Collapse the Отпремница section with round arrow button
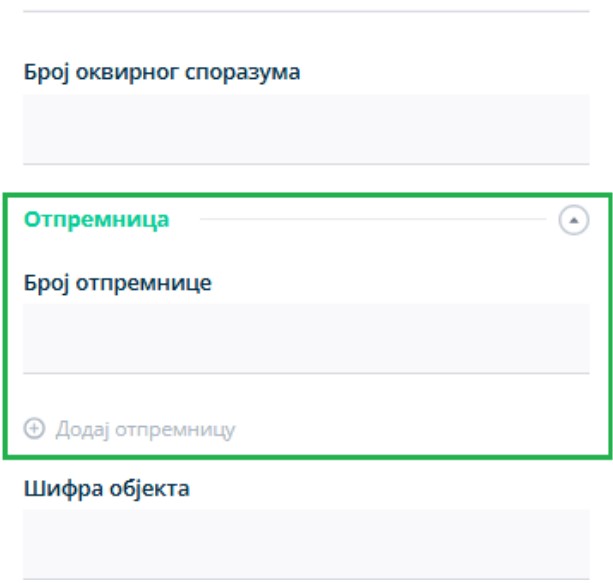The width and height of the screenshot is (613, 583). pyautogui.click(x=574, y=220)
